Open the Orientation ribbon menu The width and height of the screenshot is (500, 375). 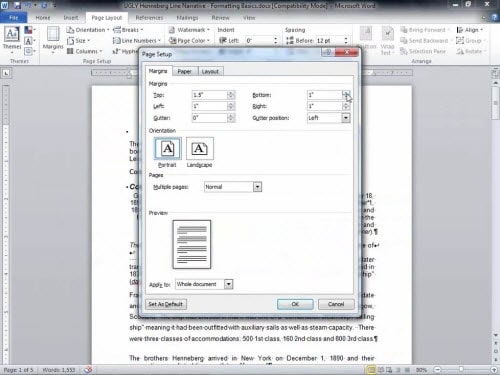point(88,30)
